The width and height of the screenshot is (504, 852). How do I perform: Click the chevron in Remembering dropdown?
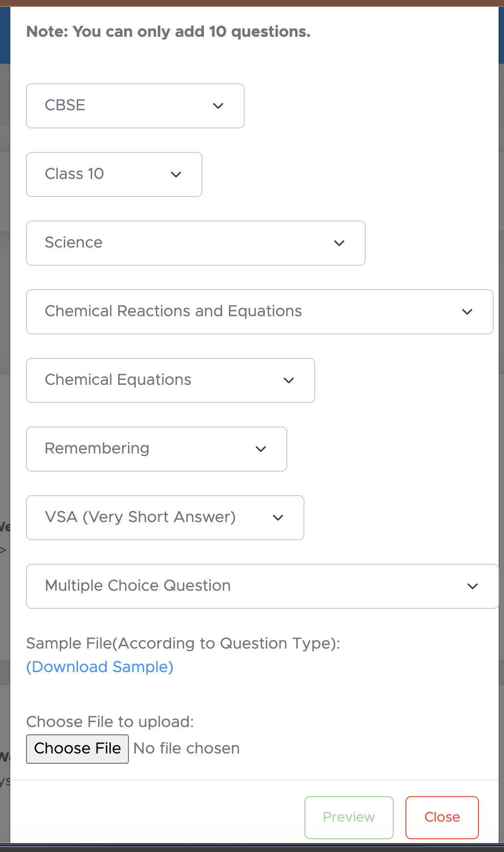pos(261,449)
